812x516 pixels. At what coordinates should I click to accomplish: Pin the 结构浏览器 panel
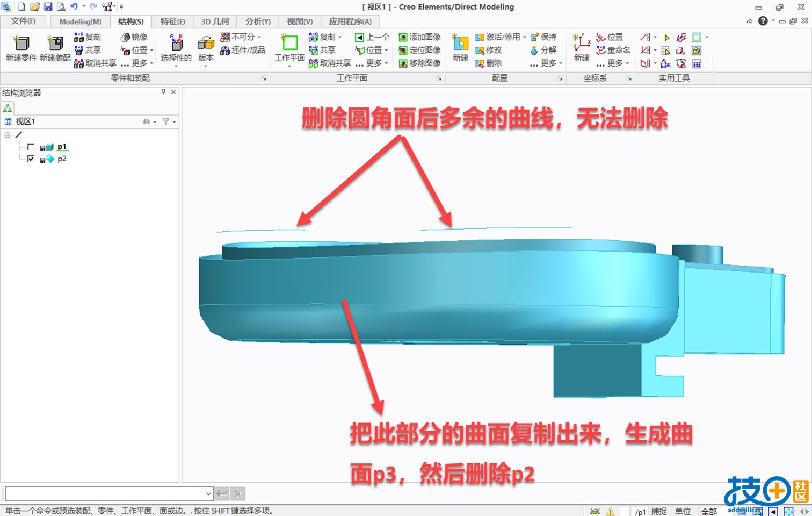(x=164, y=92)
